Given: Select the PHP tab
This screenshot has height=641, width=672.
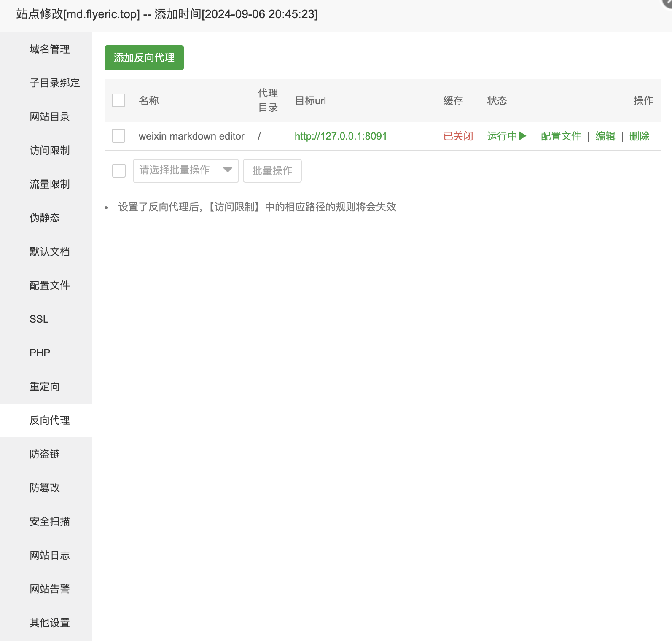Looking at the screenshot, I should tap(46, 353).
